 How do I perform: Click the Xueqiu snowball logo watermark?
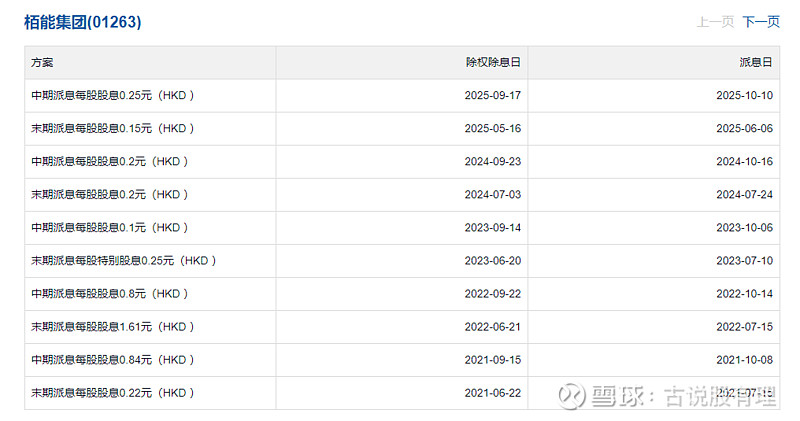(x=571, y=395)
